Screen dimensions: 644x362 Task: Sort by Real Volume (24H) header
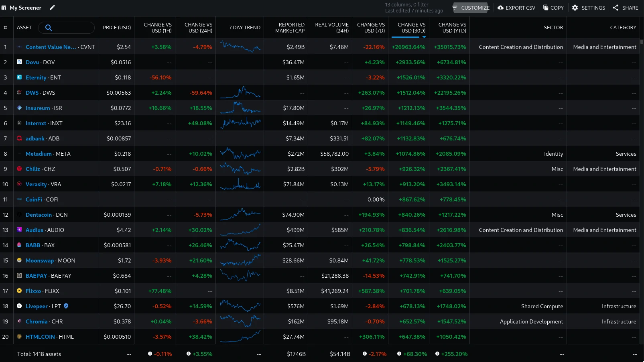[x=332, y=28]
